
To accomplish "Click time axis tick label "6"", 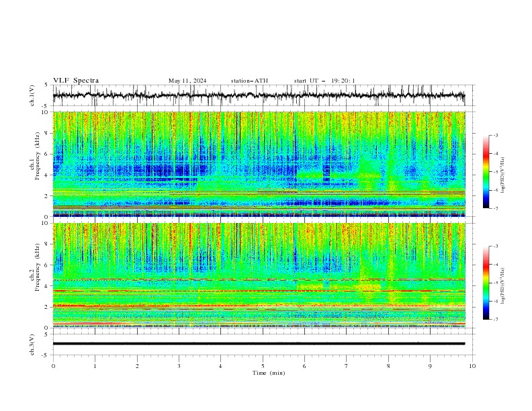I will point(304,366).
